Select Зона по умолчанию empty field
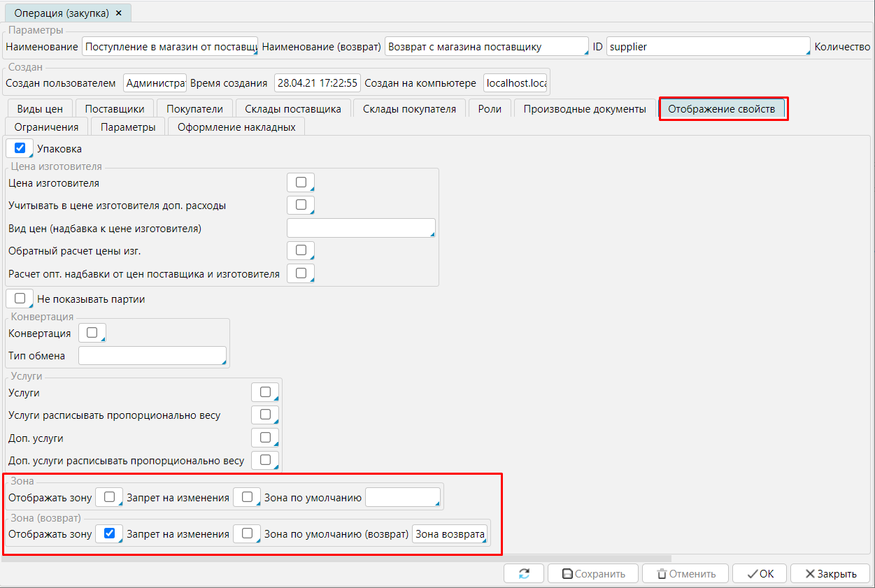 coord(403,497)
